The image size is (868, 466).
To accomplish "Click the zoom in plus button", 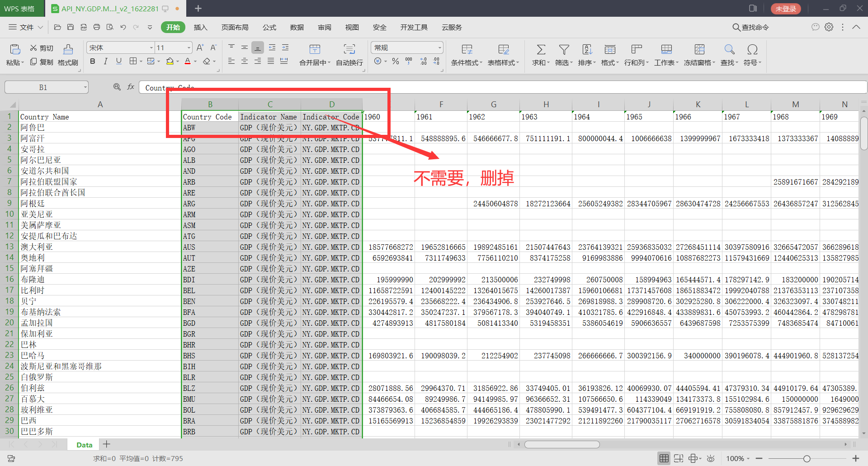I will click(x=855, y=458).
